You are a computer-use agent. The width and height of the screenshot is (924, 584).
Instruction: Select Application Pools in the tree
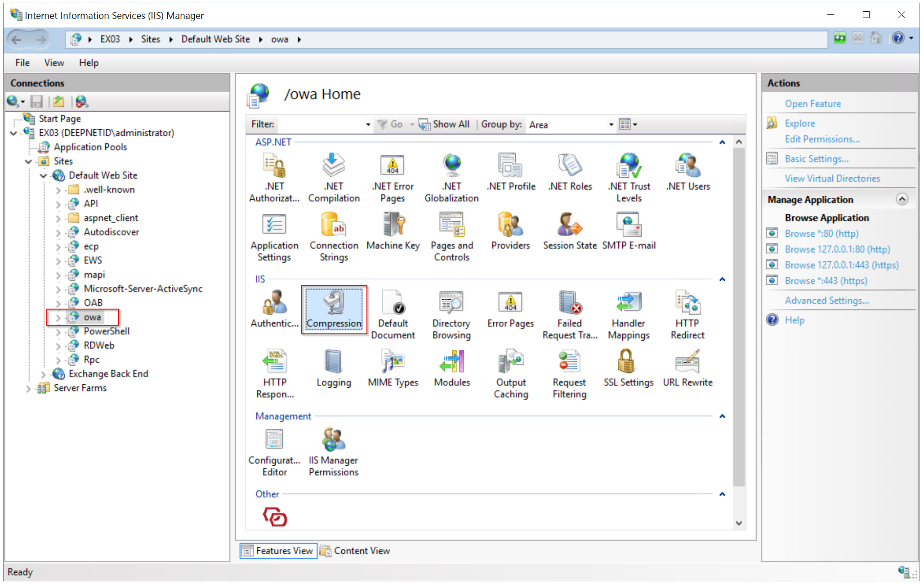click(x=90, y=147)
